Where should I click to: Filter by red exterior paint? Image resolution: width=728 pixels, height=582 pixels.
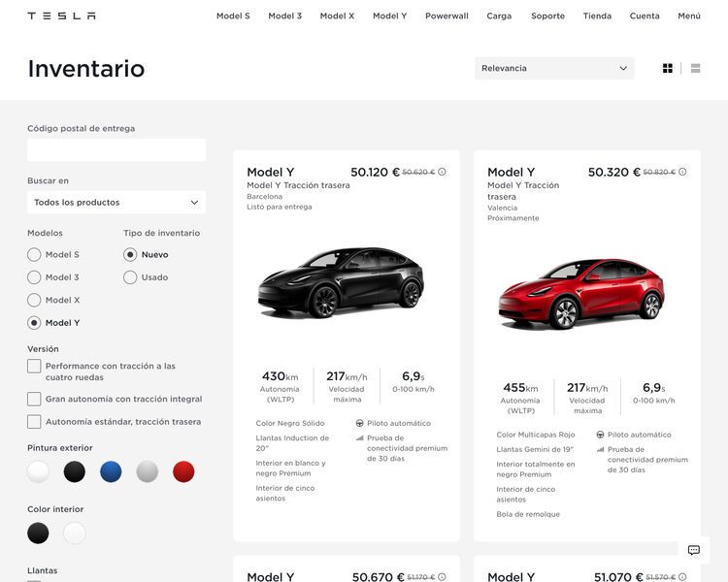tap(183, 471)
